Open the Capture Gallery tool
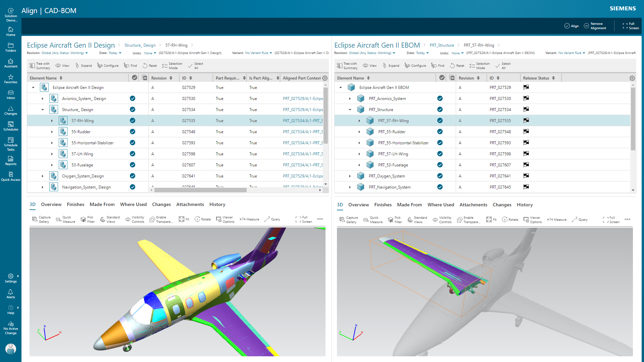Viewport: 644px width, 362px height. [x=41, y=219]
